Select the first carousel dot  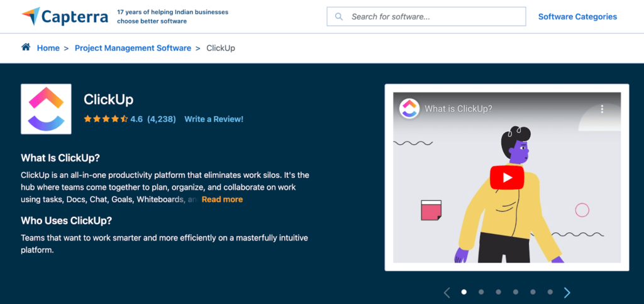(464, 292)
